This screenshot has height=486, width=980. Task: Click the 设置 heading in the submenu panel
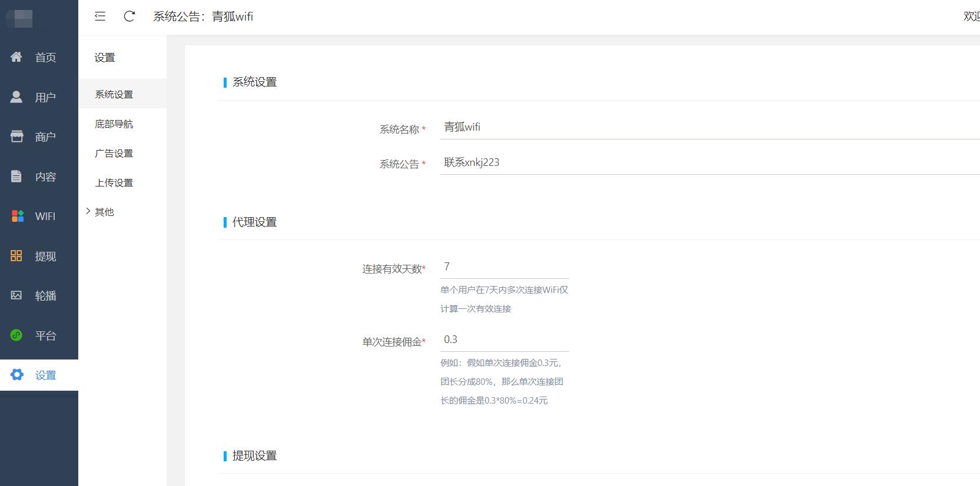105,58
